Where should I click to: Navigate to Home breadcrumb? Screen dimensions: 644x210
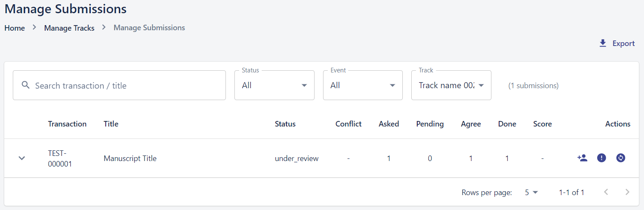click(x=14, y=28)
